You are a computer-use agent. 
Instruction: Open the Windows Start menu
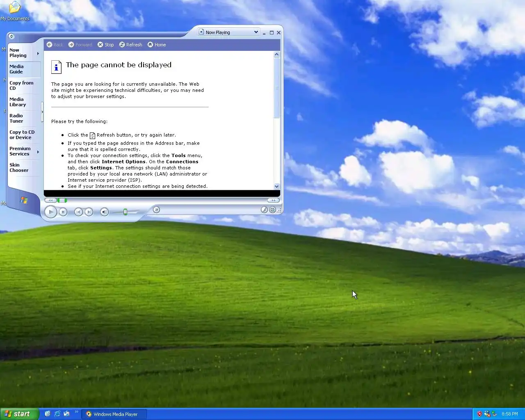(20, 414)
